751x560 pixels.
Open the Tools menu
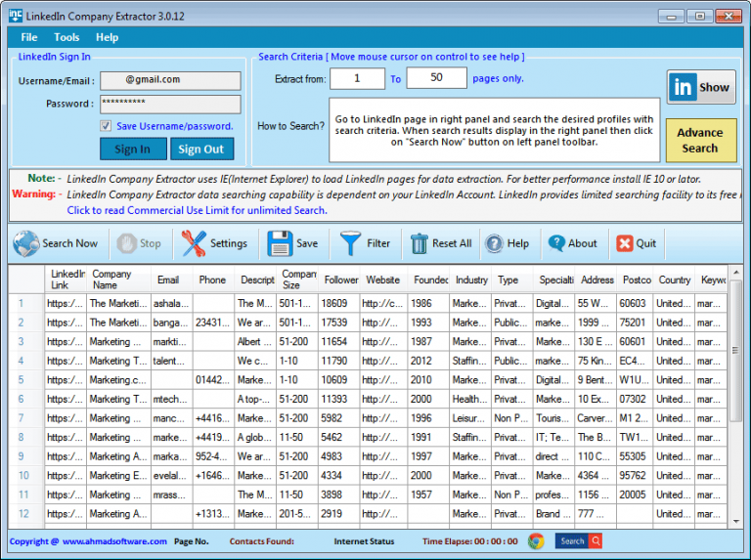click(66, 37)
